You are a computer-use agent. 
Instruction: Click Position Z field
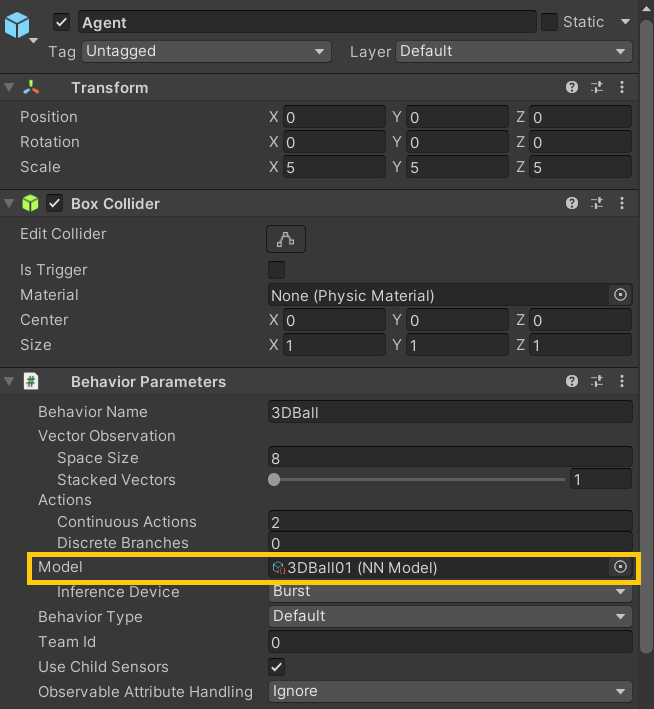(580, 117)
